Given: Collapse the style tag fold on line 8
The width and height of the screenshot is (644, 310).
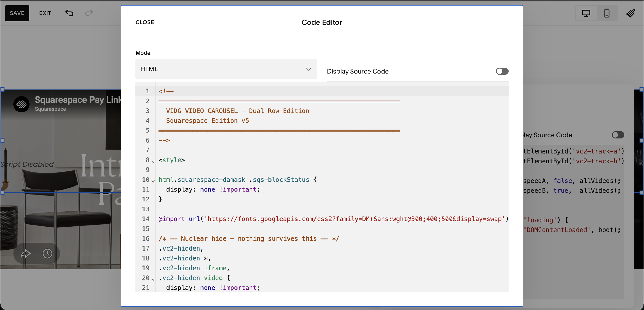Looking at the screenshot, I should [x=153, y=162].
